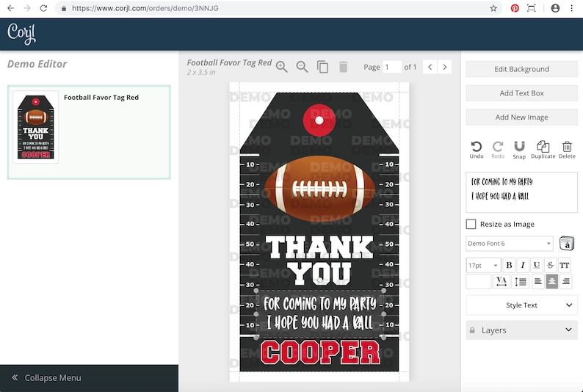Screen dimensions: 583x392
Task: Undo the last edit
Action: coord(477,150)
